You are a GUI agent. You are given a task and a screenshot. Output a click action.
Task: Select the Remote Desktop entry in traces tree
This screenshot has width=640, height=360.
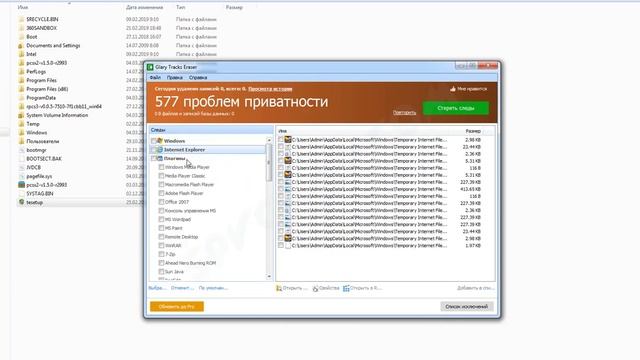tap(181, 237)
